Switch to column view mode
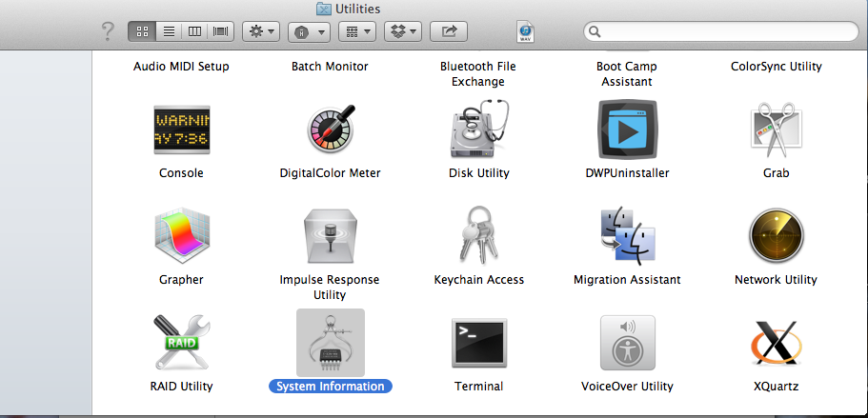This screenshot has height=418, width=868. pyautogui.click(x=195, y=31)
